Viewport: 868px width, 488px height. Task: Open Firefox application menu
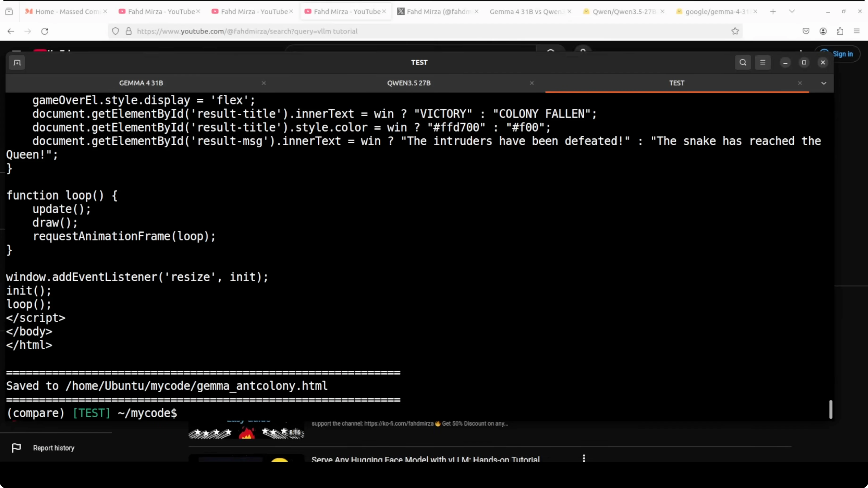856,31
